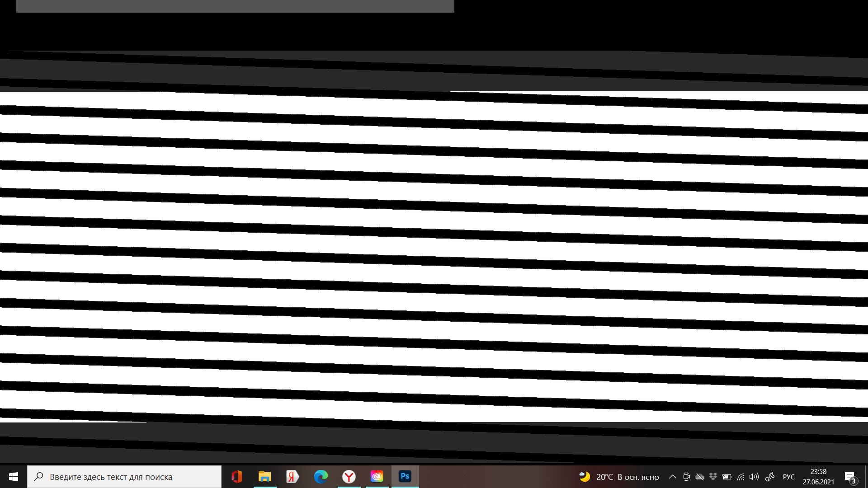Image resolution: width=868 pixels, height=488 pixels.
Task: Launch Photoshop from the taskbar
Action: (x=405, y=477)
